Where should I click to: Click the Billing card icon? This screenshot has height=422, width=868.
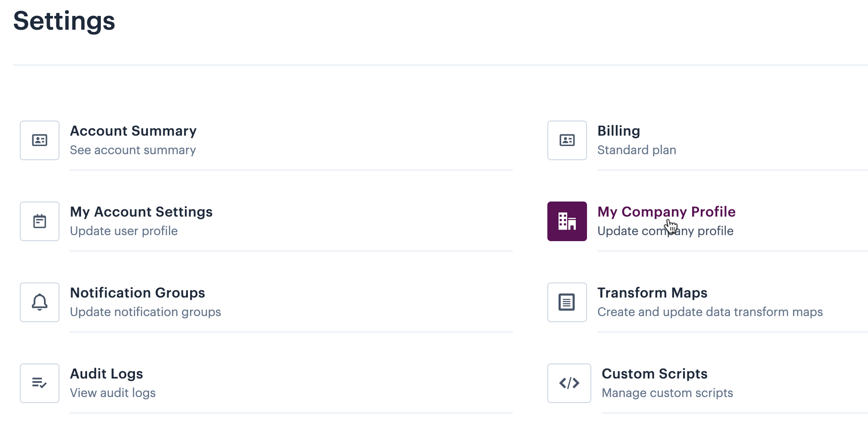pyautogui.click(x=567, y=140)
